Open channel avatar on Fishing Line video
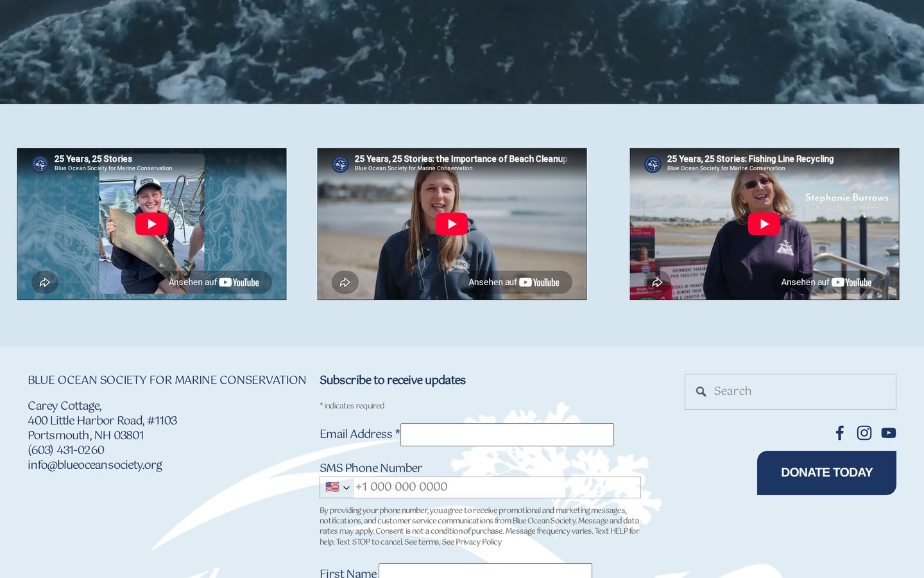Image resolution: width=924 pixels, height=578 pixels. pyautogui.click(x=653, y=164)
